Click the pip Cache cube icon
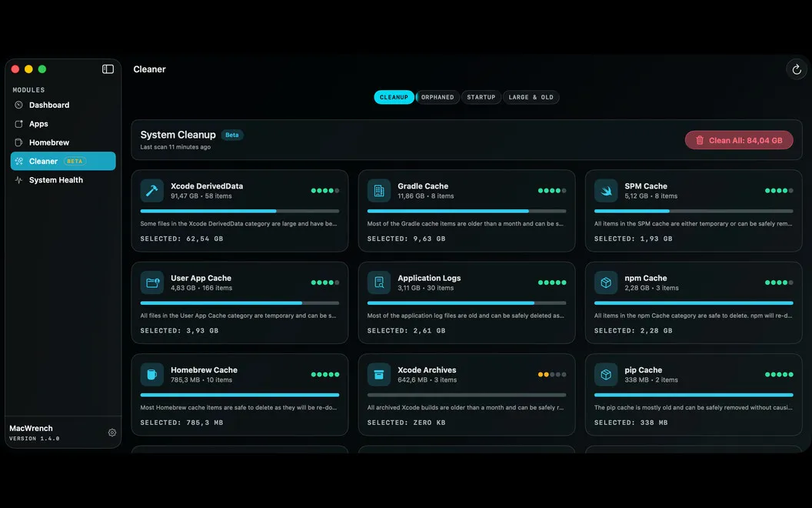 pos(606,374)
